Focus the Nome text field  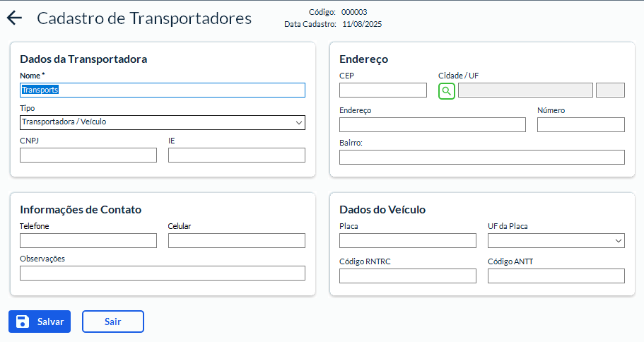[x=163, y=90]
